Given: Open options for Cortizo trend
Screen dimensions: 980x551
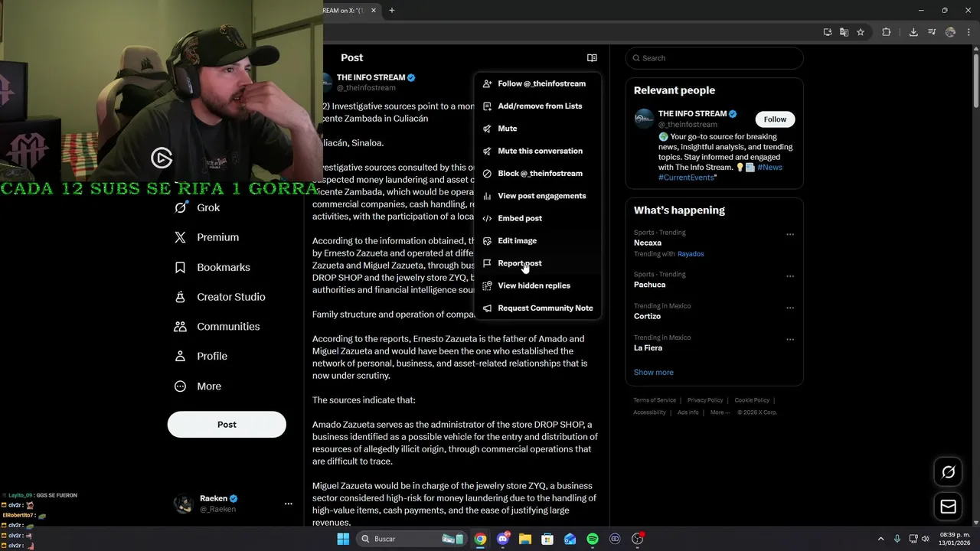Looking at the screenshot, I should click(790, 308).
